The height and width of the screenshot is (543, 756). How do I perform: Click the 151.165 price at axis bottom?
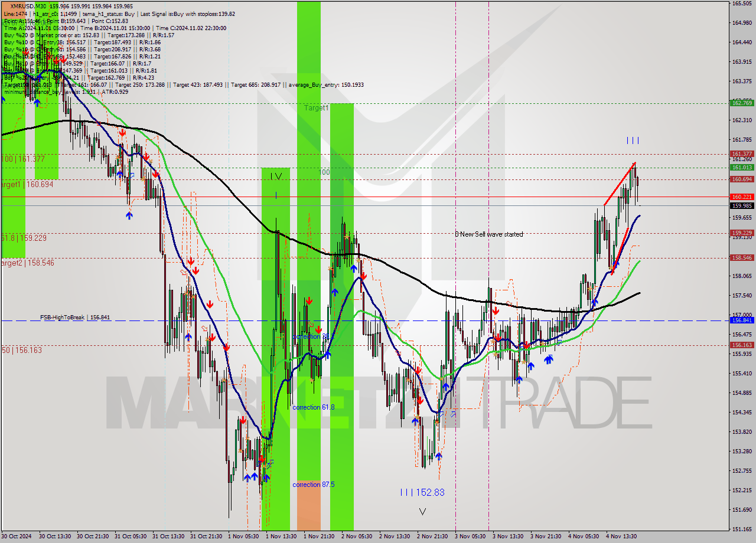coord(741,529)
